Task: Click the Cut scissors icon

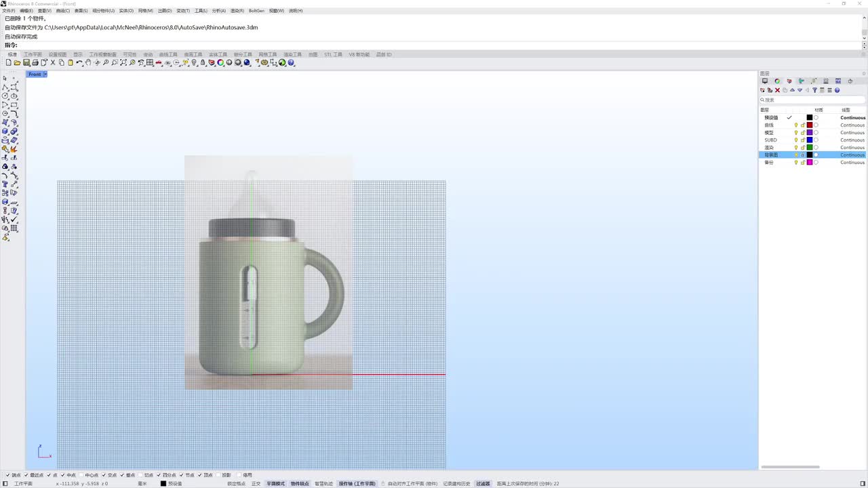Action: [x=53, y=62]
